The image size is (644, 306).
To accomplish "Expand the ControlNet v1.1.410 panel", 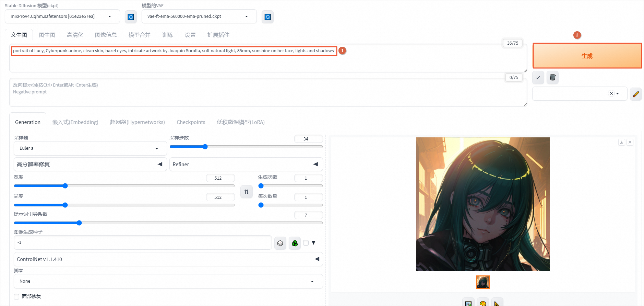I will [168, 259].
